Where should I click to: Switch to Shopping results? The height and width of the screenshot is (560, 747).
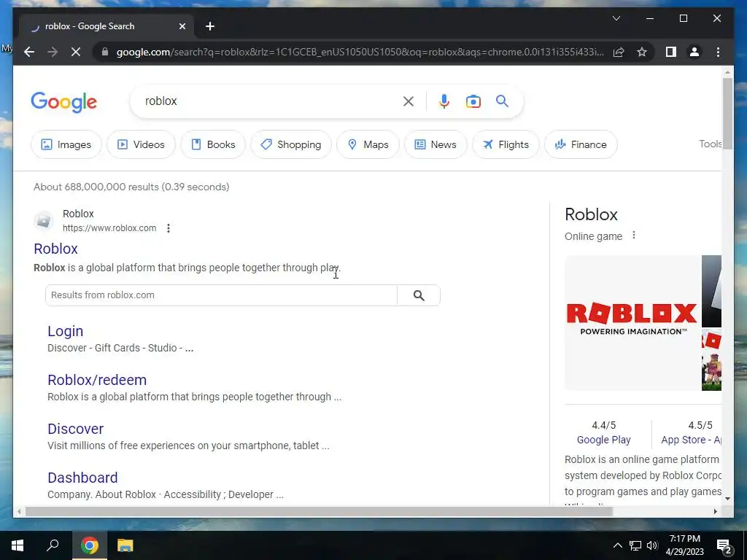pos(291,144)
